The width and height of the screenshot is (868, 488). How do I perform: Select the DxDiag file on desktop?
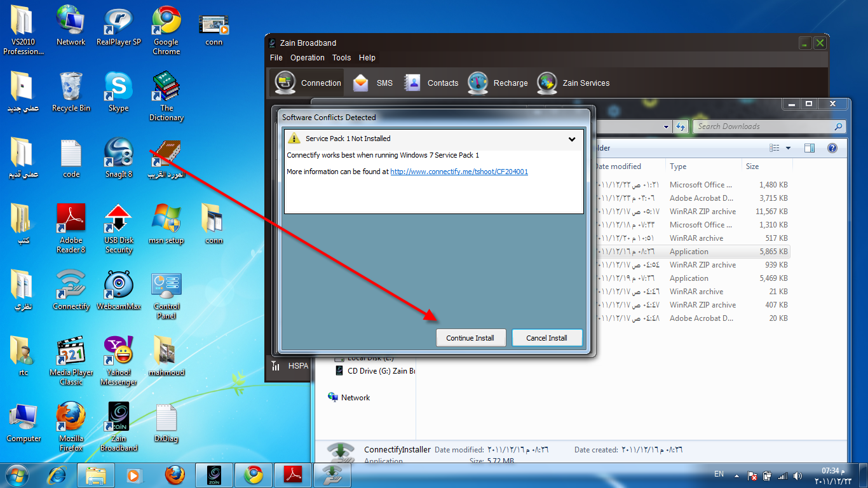tap(166, 422)
